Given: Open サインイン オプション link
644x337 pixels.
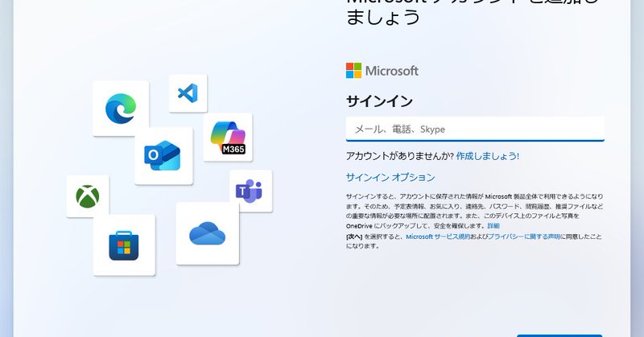Looking at the screenshot, I should point(390,177).
